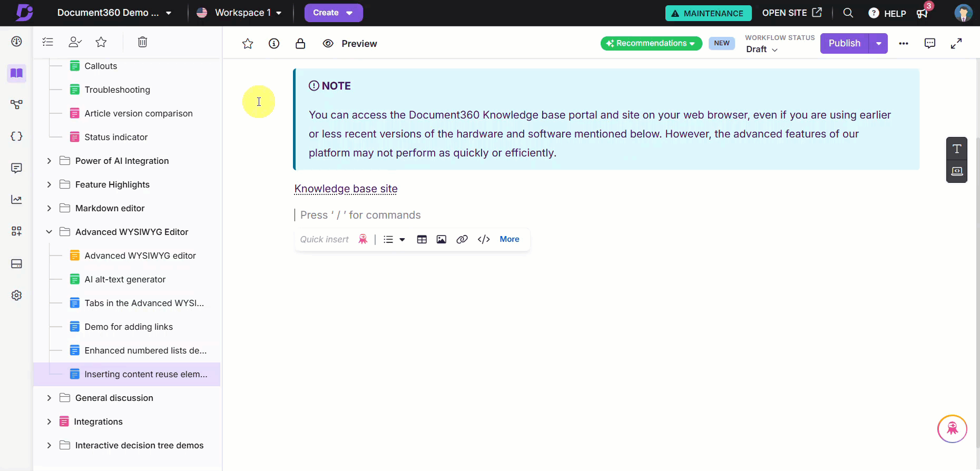The width and height of the screenshot is (980, 471).
Task: Open the settings gear icon in sidebar
Action: coord(17,296)
